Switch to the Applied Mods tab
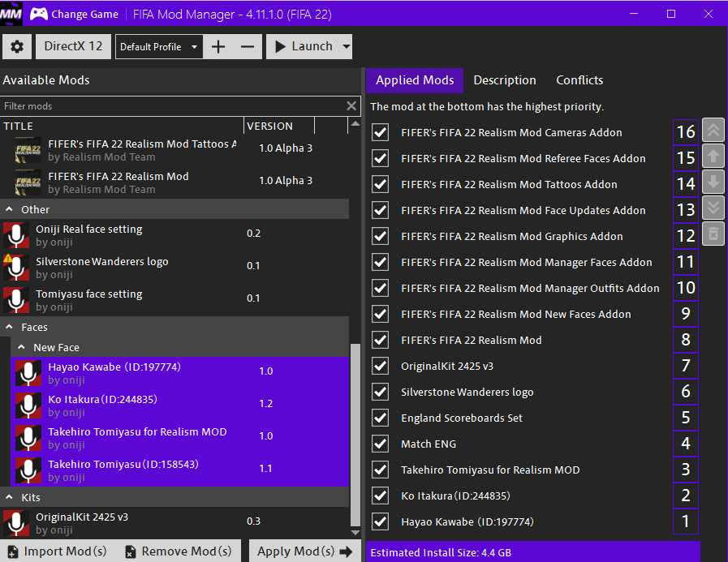This screenshot has width=728, height=562. point(415,80)
